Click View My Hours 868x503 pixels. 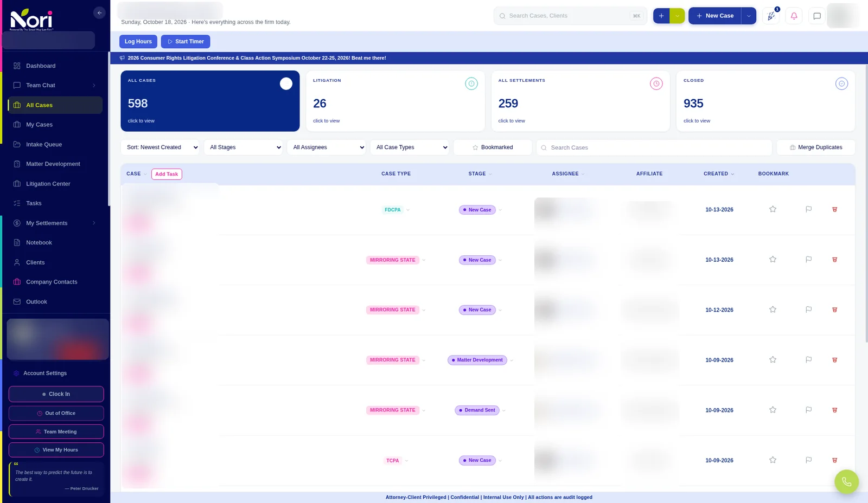pyautogui.click(x=56, y=450)
